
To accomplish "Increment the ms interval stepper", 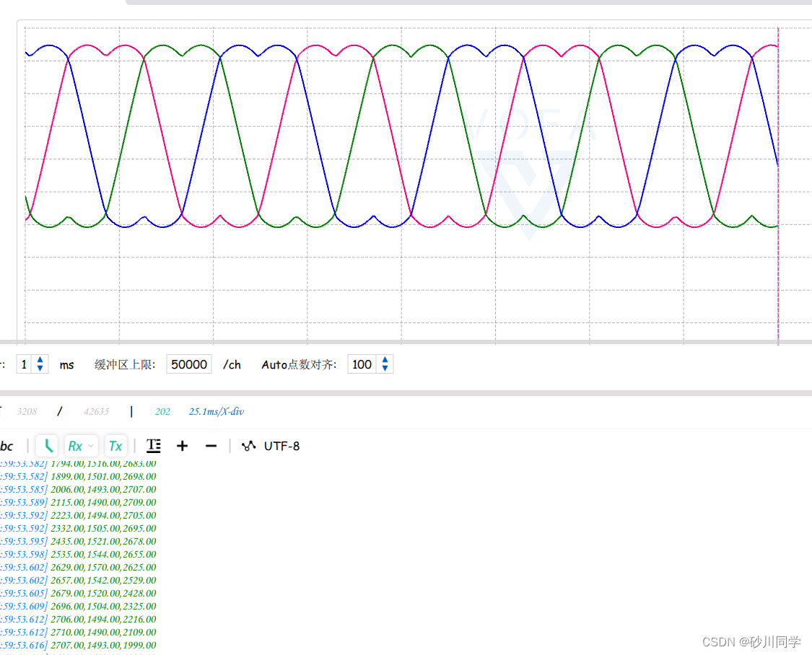I will (40, 360).
